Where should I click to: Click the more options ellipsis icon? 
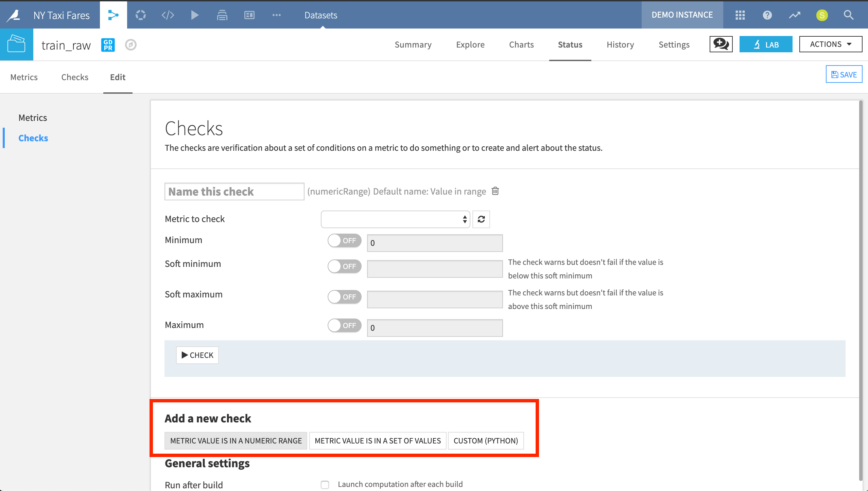tap(277, 15)
